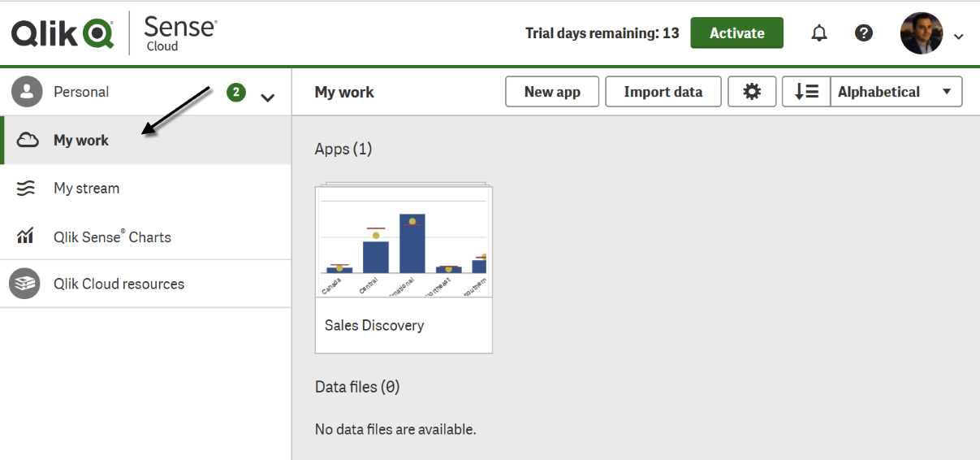Toggle the sort order icon
This screenshot has width=980, height=460.
coord(806,92)
